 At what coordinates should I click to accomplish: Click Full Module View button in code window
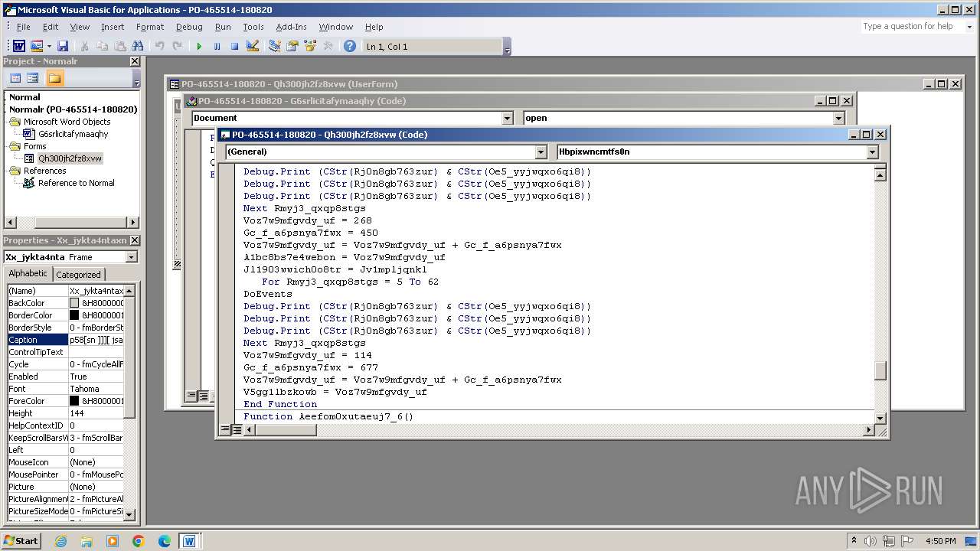tap(237, 430)
